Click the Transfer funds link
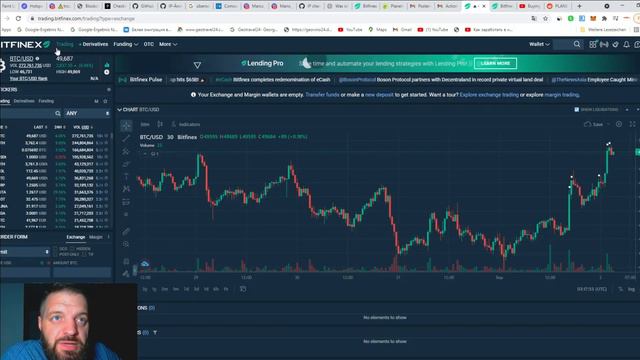 (322, 95)
